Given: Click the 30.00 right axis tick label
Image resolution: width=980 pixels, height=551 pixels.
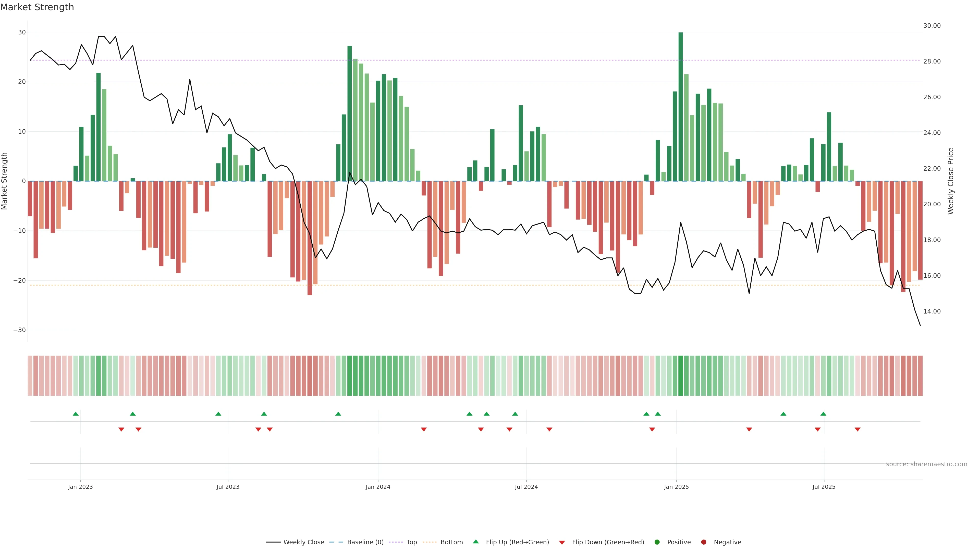Looking at the screenshot, I should 932,26.
